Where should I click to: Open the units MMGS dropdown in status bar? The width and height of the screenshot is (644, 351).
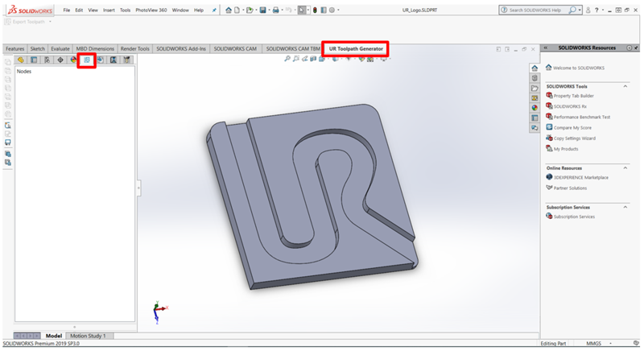click(611, 343)
